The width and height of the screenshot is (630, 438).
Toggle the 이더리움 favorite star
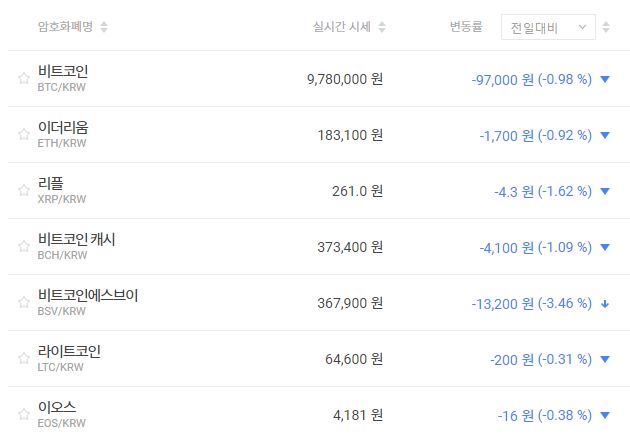coord(24,135)
